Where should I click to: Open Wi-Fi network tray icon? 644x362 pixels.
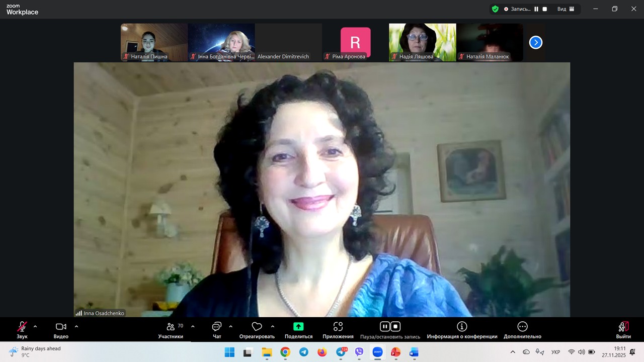pos(572,352)
